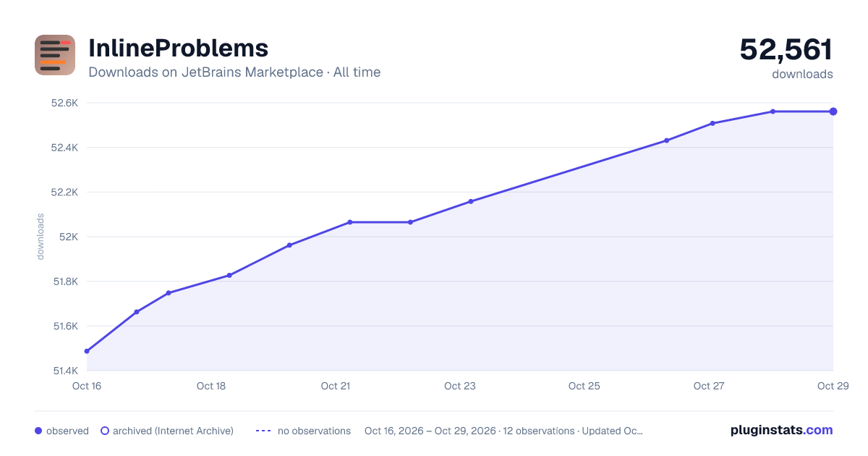
Task: Click the Oct 25 x-axis label
Action: (584, 386)
